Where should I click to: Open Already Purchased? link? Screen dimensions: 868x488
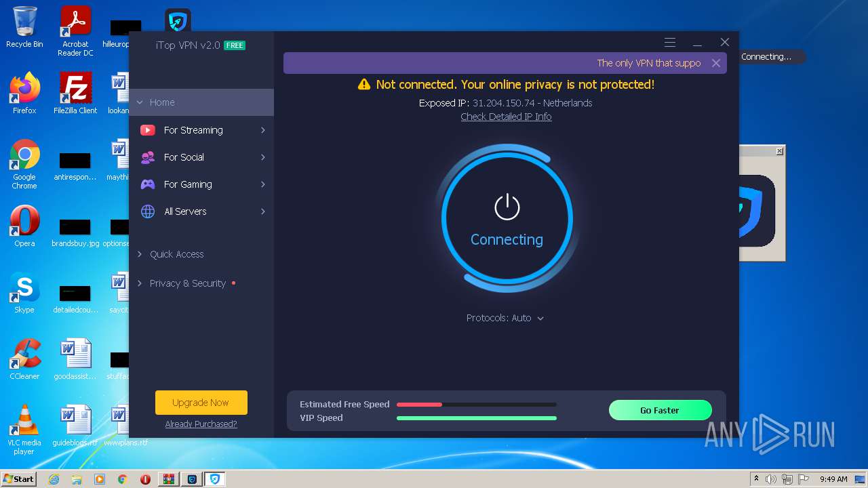[x=201, y=424]
